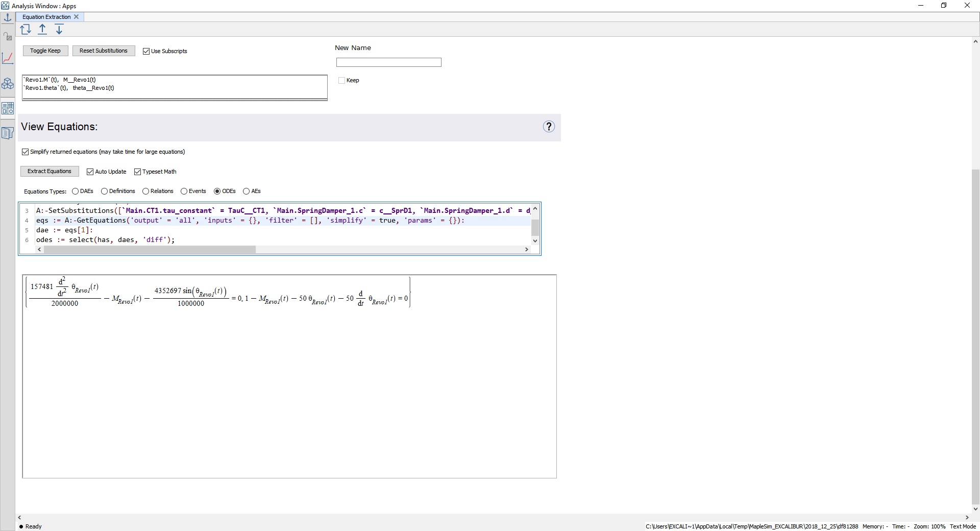The height and width of the screenshot is (531, 980).
Task: Restore down the Analysis Window
Action: click(x=944, y=6)
